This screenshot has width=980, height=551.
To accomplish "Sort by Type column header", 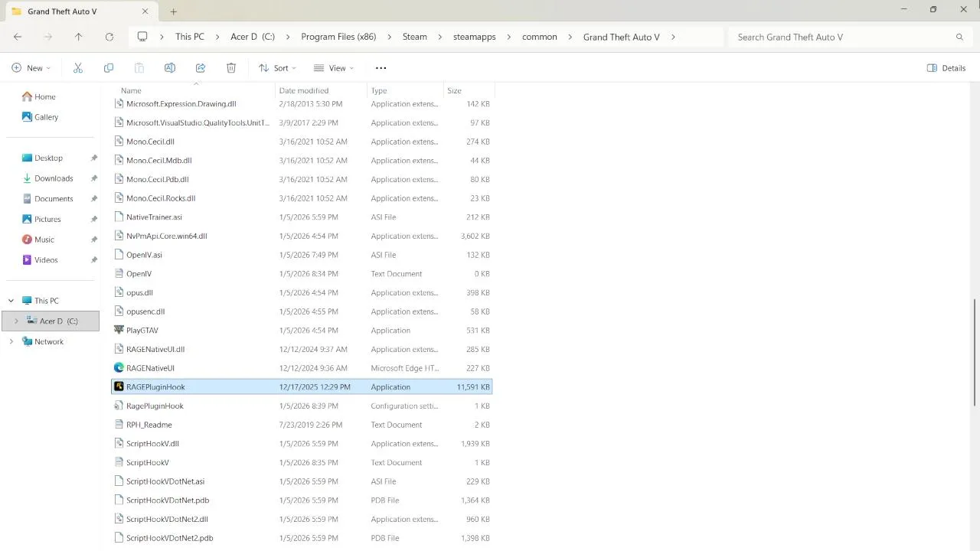I will [x=379, y=90].
